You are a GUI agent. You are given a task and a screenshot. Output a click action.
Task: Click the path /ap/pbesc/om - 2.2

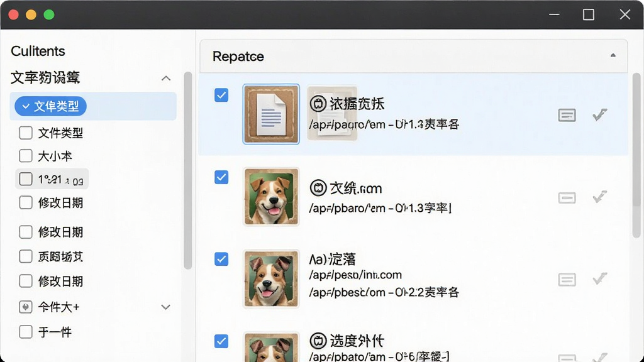pos(384,292)
